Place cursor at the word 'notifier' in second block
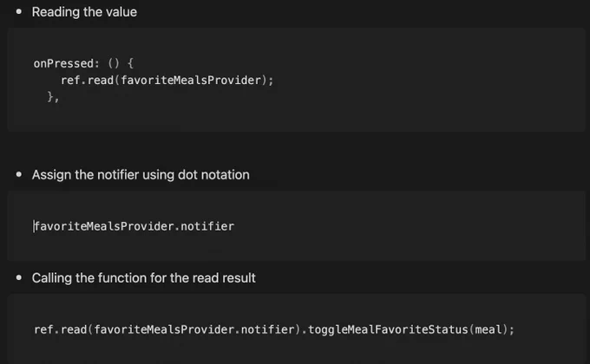590x364 pixels. click(x=207, y=226)
